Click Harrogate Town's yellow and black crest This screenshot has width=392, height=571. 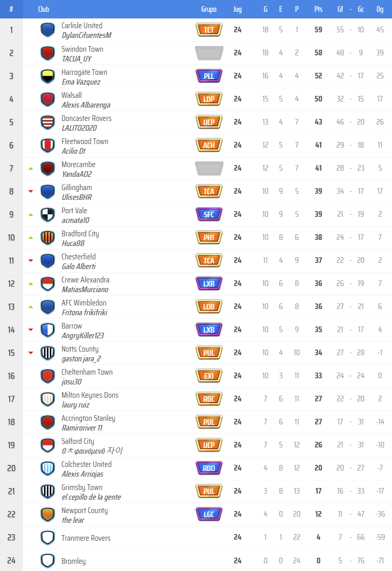click(x=48, y=76)
